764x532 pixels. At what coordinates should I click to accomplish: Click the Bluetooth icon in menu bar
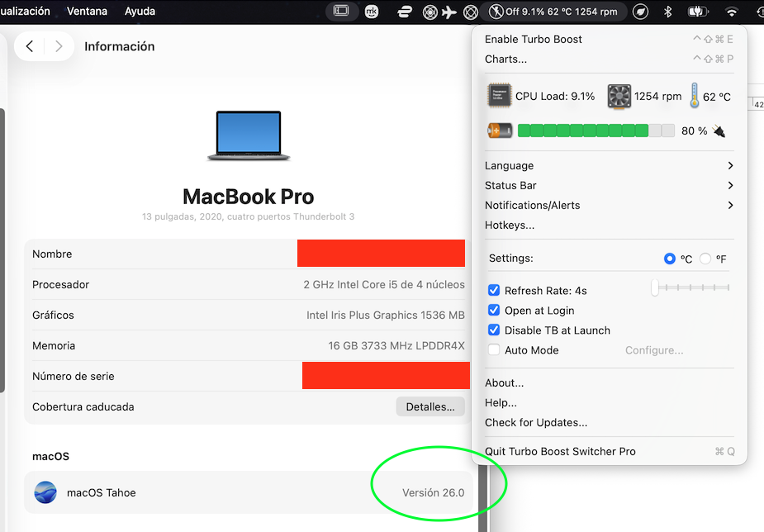click(668, 12)
